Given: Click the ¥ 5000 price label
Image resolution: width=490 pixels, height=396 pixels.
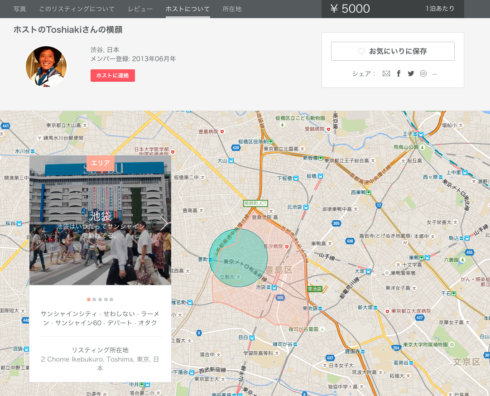Looking at the screenshot, I should coord(350,9).
